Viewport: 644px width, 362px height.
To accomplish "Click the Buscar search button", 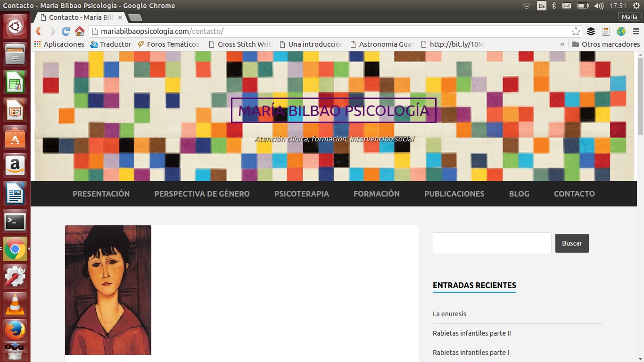I will coord(572,243).
